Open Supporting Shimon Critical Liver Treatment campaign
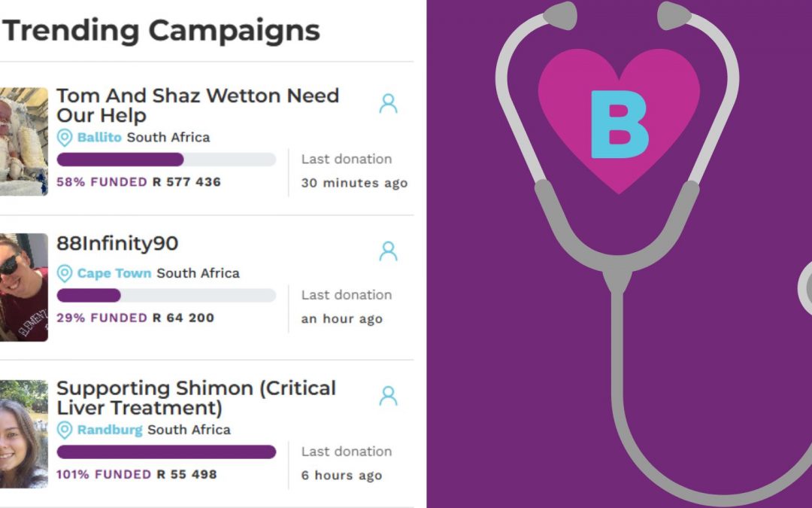Image resolution: width=812 pixels, height=508 pixels. coord(195,398)
